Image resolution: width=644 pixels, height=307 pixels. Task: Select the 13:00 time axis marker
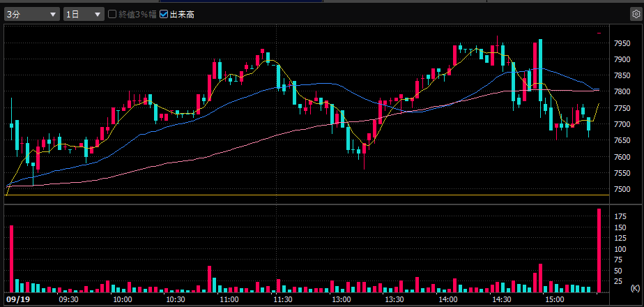click(x=340, y=299)
